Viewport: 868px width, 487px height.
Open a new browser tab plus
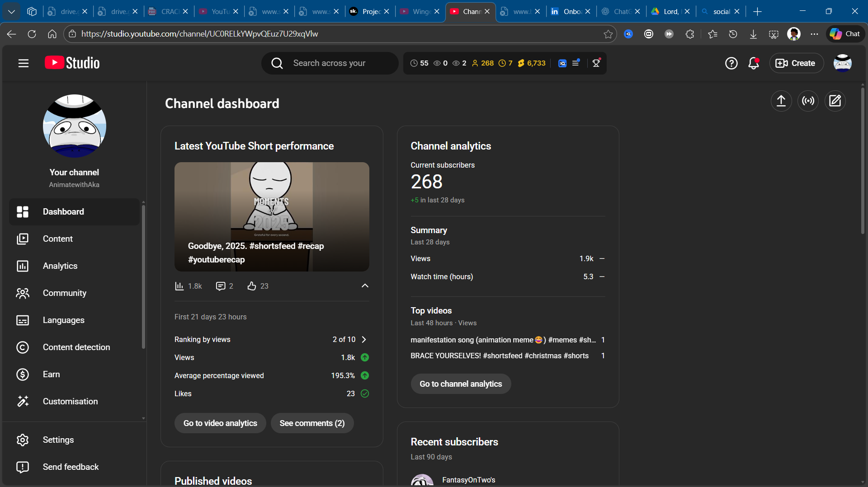(758, 12)
